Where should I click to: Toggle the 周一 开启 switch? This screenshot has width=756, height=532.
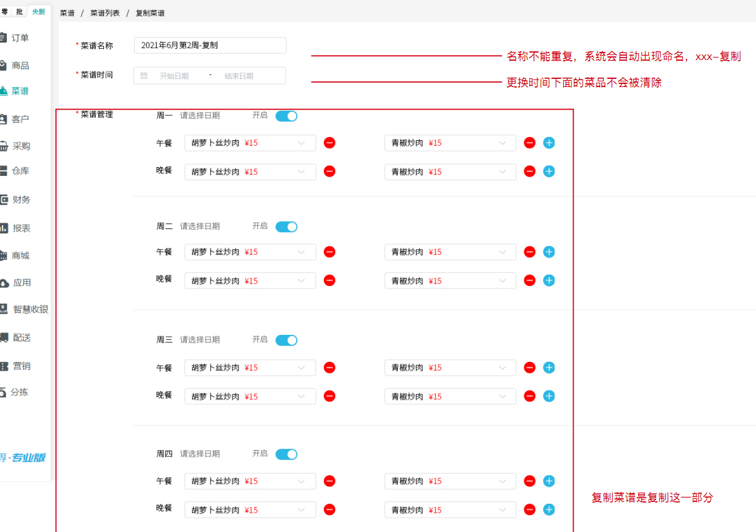[x=286, y=116]
